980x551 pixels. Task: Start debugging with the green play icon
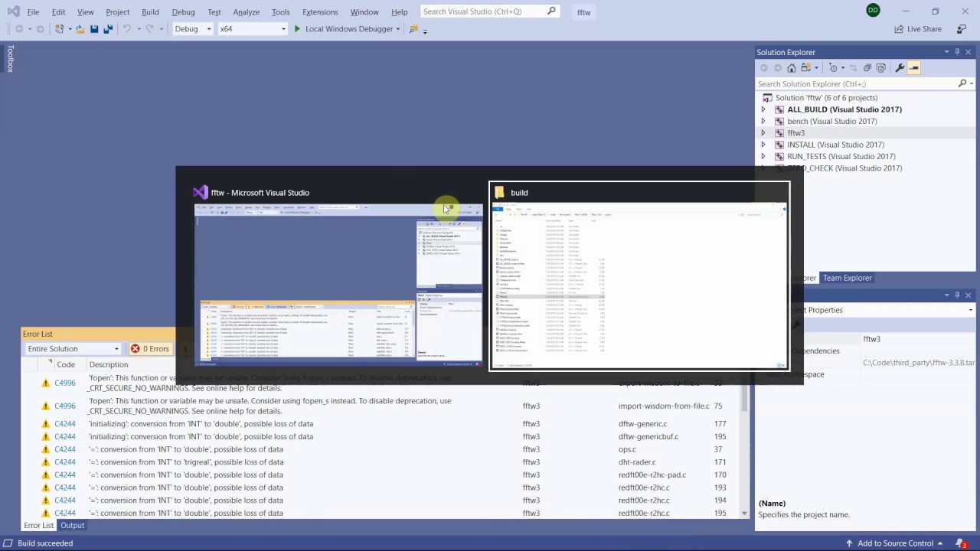point(297,29)
